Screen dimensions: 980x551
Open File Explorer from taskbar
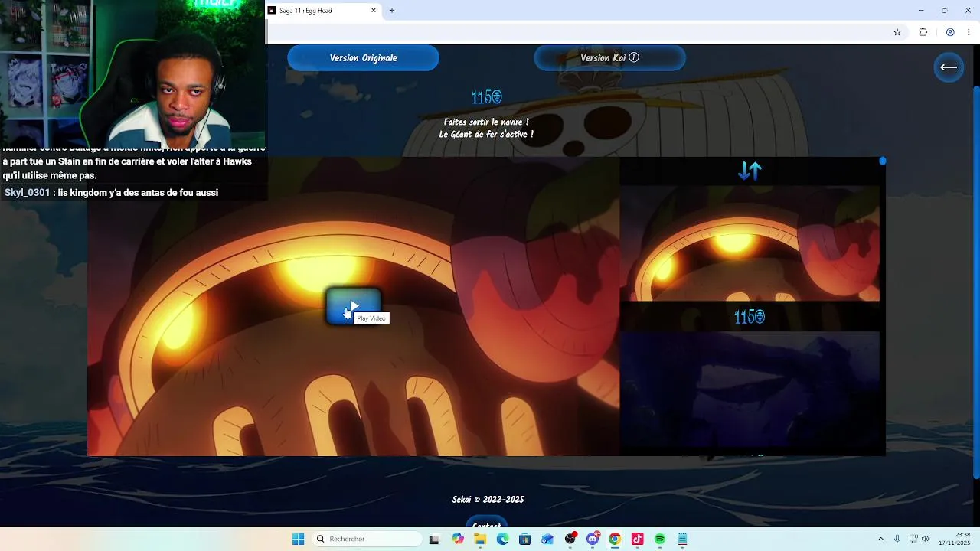click(x=480, y=539)
